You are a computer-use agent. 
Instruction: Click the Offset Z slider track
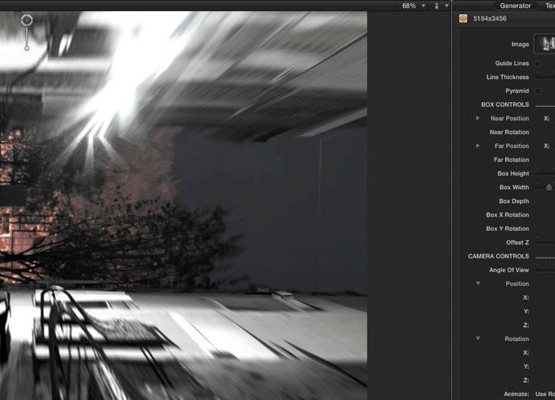[545, 242]
